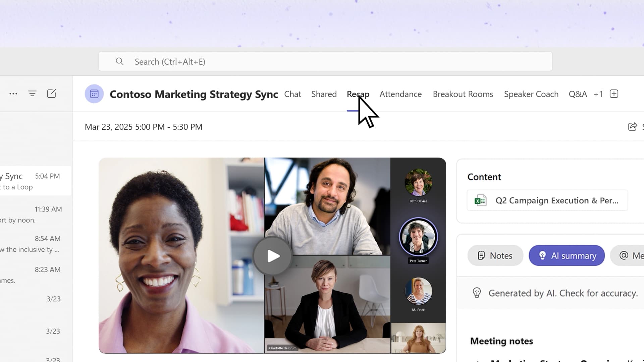This screenshot has width=644, height=362.
Task: Click the lightbulb icon beside AI disclaimer
Action: (477, 293)
